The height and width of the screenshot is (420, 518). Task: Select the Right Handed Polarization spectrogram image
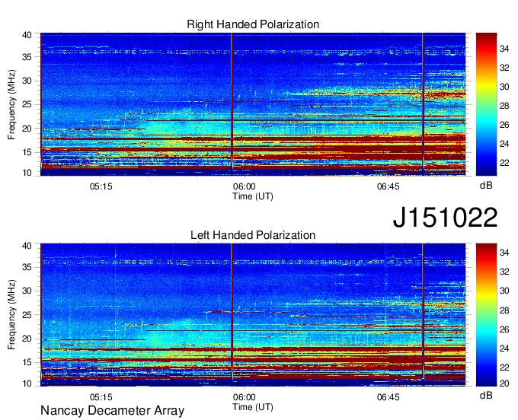(253, 104)
